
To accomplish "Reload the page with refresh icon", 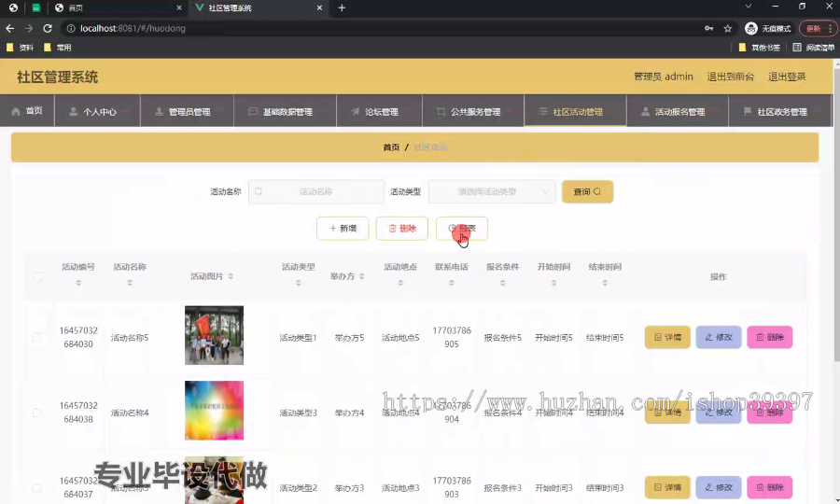I will click(x=48, y=28).
